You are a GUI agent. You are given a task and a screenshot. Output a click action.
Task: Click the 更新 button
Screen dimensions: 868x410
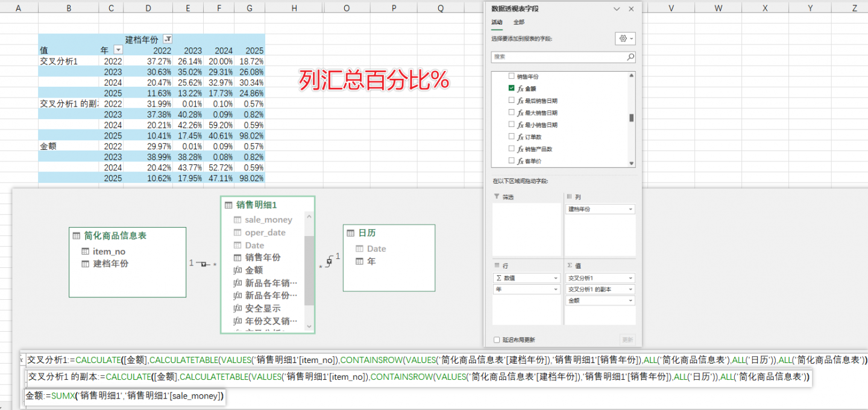627,340
